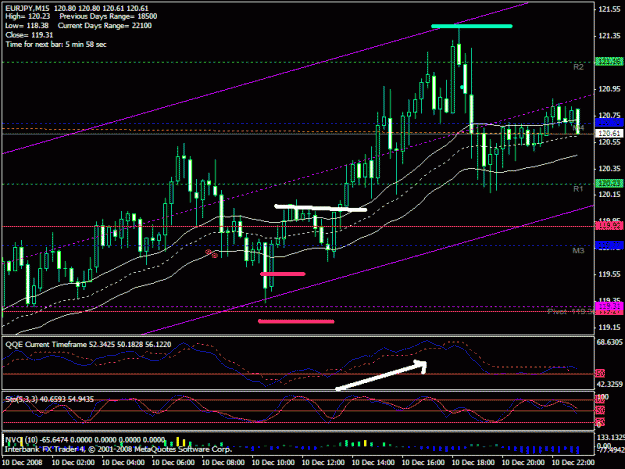The image size is (625, 469).
Task: Click the QQE scale value 42.3259
Action: pyautogui.click(x=610, y=385)
